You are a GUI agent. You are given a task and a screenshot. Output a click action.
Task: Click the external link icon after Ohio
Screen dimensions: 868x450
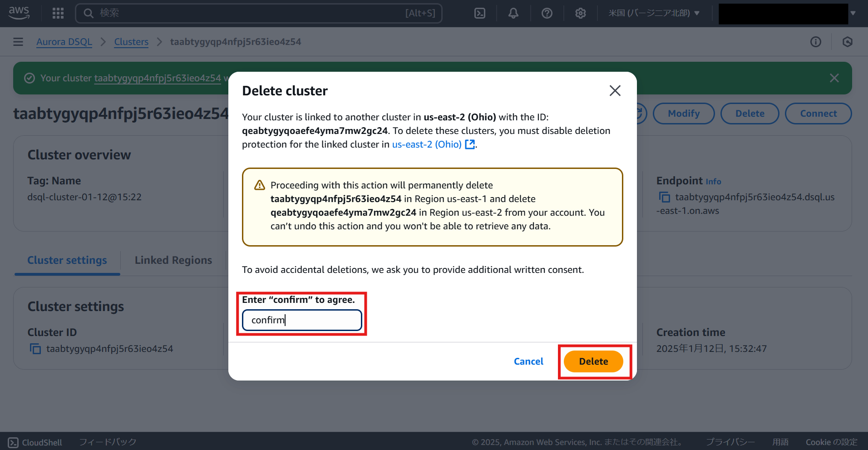(470, 144)
